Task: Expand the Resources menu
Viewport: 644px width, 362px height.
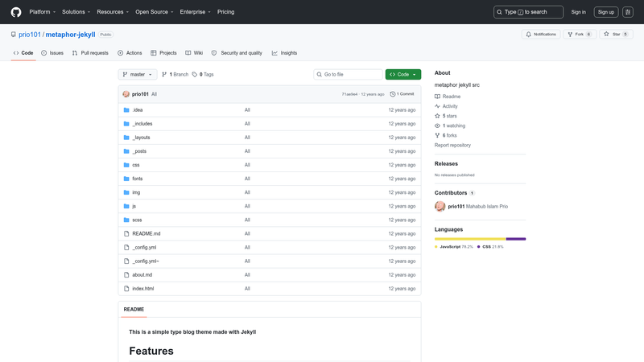Action: [x=113, y=12]
